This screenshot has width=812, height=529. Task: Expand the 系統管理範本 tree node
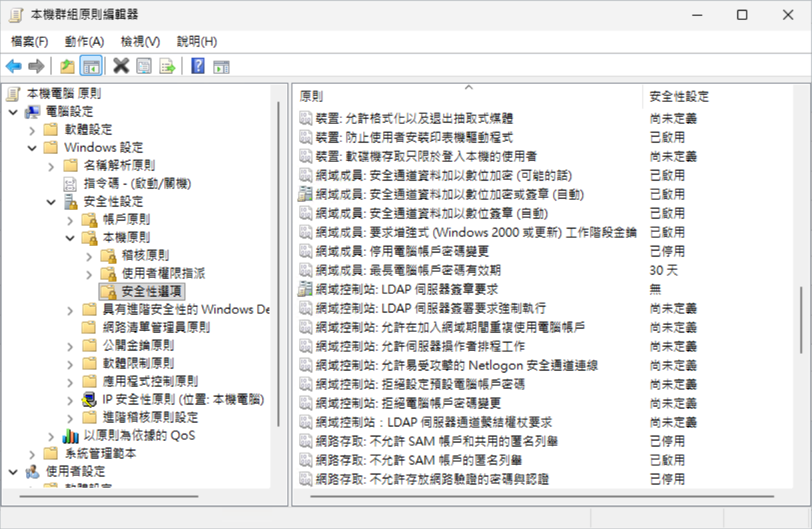32,454
